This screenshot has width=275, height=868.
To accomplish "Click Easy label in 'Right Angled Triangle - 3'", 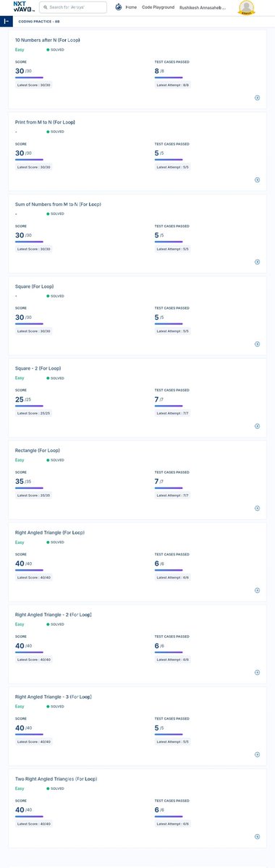I will click(x=20, y=707).
